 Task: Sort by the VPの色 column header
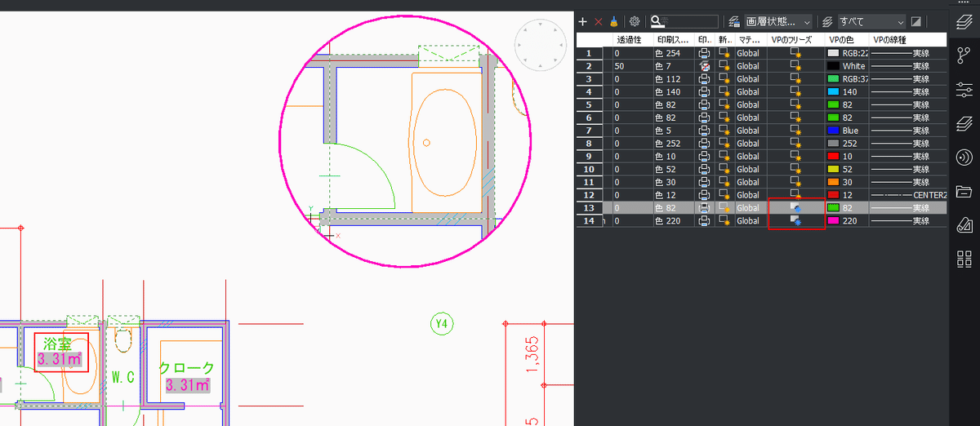(845, 39)
